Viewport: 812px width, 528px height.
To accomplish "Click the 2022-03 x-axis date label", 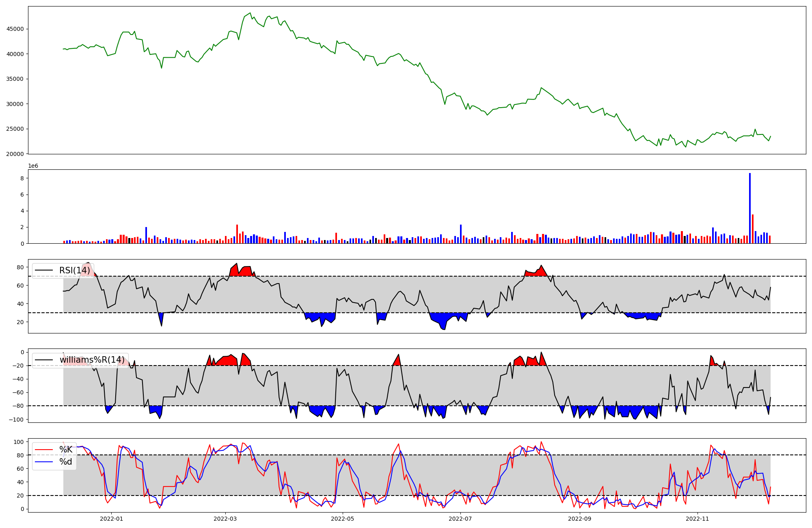I will point(225,519).
